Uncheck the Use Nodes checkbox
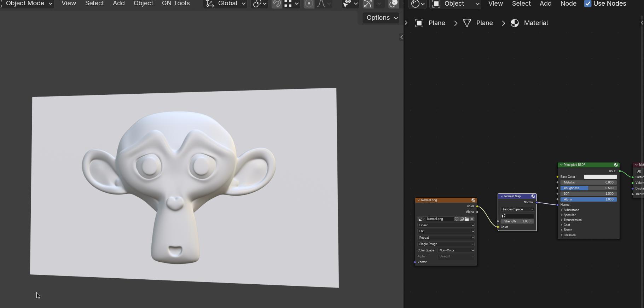This screenshot has height=308, width=644. 588,4
